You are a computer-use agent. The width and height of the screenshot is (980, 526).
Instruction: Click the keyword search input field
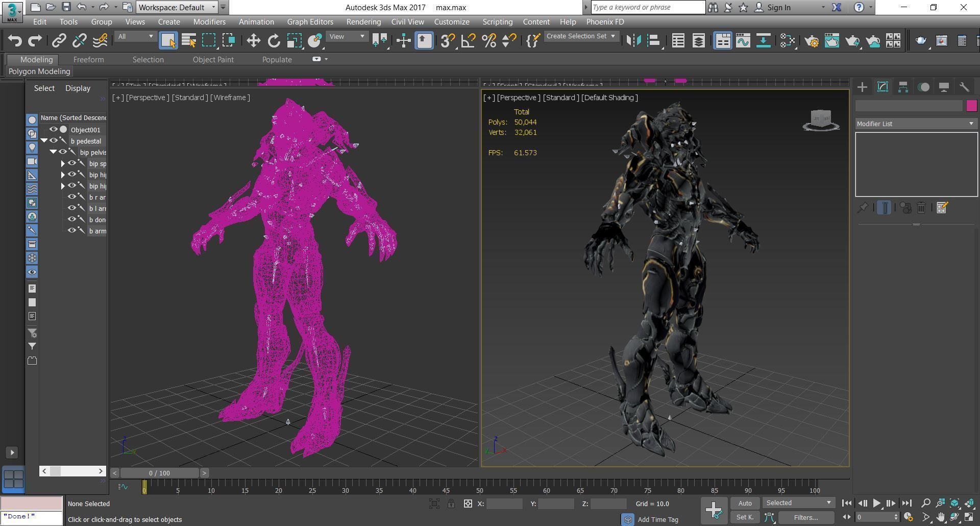pyautogui.click(x=648, y=7)
